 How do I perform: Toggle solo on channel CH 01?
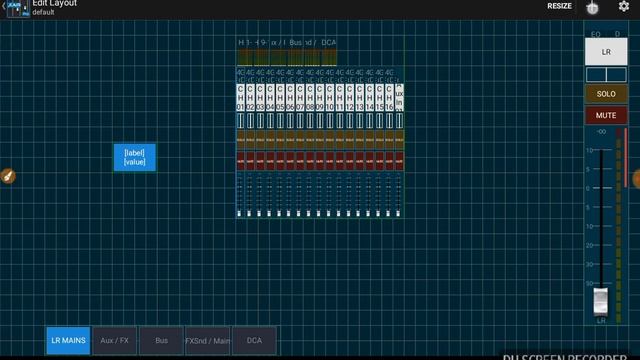[240, 140]
